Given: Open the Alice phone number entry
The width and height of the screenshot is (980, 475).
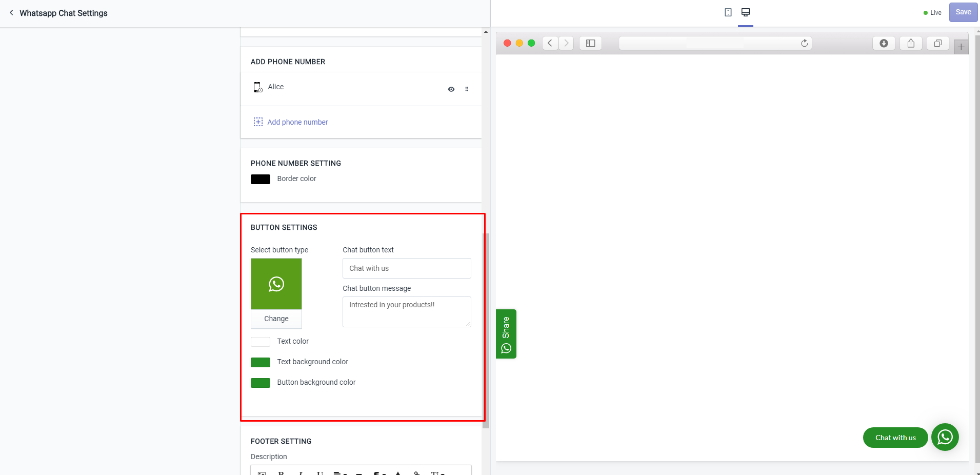Looking at the screenshot, I should [x=361, y=89].
